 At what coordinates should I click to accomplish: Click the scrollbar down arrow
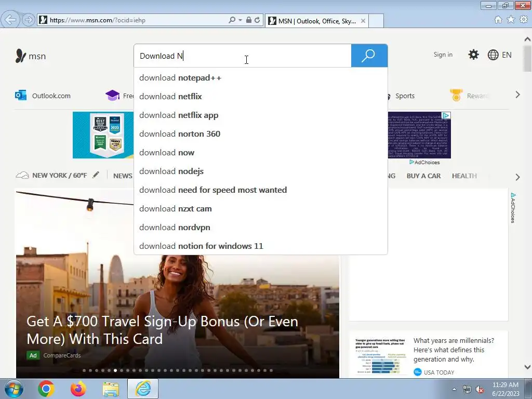pos(527,367)
